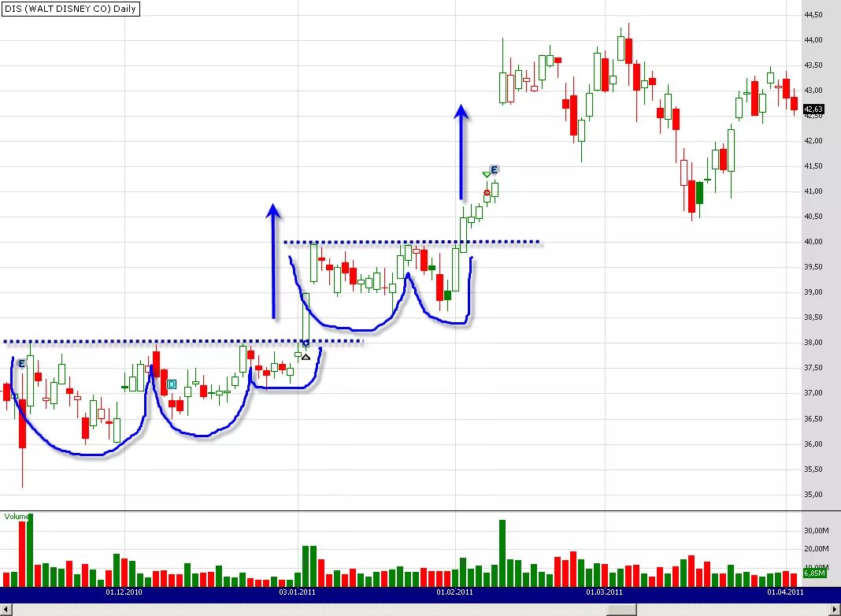The image size is (841, 616).
Task: Click the 44,50 price axis label
Action: click(x=813, y=15)
